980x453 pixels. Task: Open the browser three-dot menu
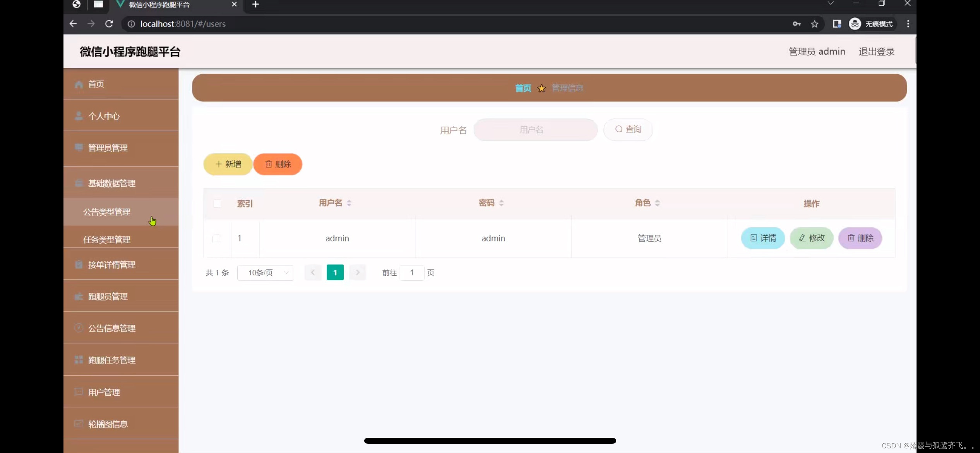(908, 24)
